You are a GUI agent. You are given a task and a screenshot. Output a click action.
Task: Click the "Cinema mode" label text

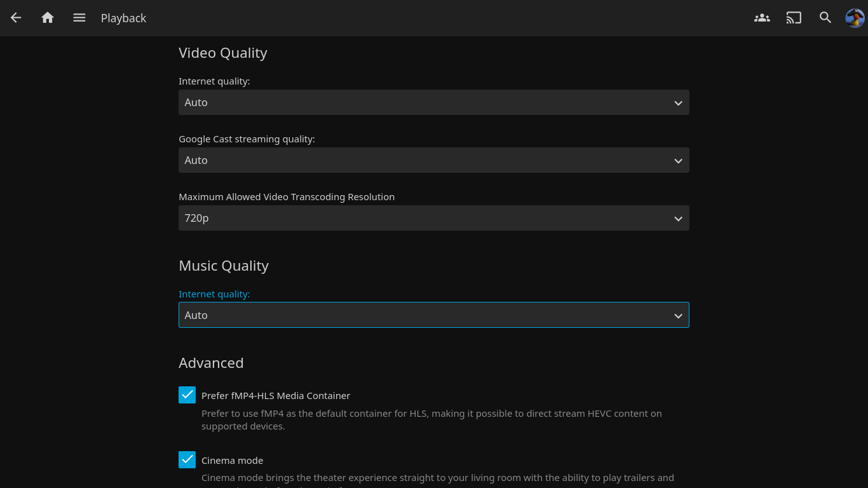pyautogui.click(x=232, y=461)
